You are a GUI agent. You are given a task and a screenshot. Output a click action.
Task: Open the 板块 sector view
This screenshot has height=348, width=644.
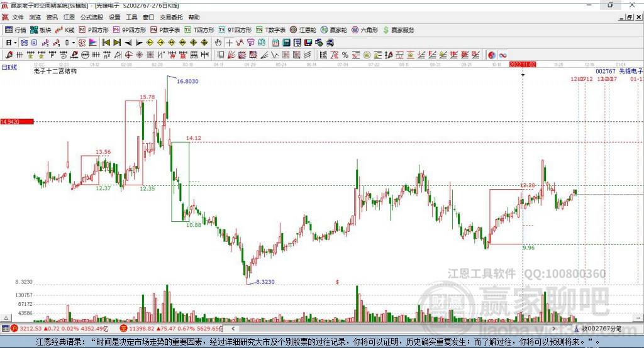pyautogui.click(x=41, y=30)
